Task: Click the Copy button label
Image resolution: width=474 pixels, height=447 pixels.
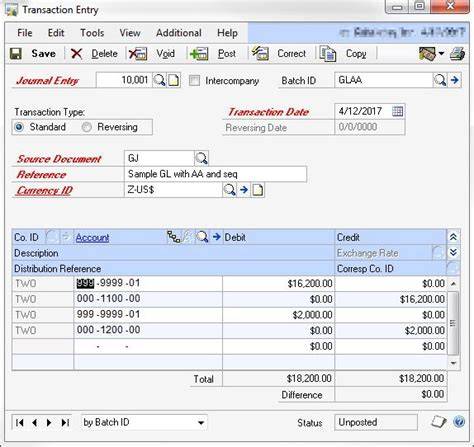Action: (356, 54)
